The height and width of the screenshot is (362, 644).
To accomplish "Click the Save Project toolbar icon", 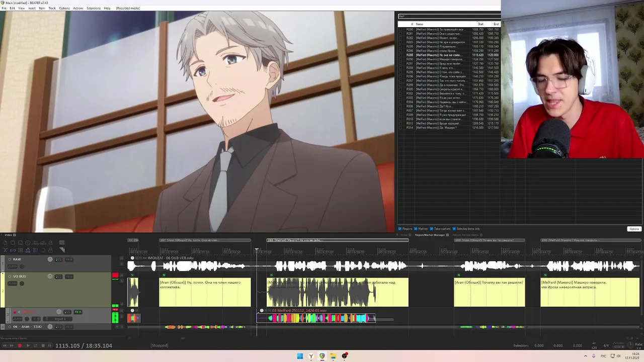I will (x=20, y=243).
